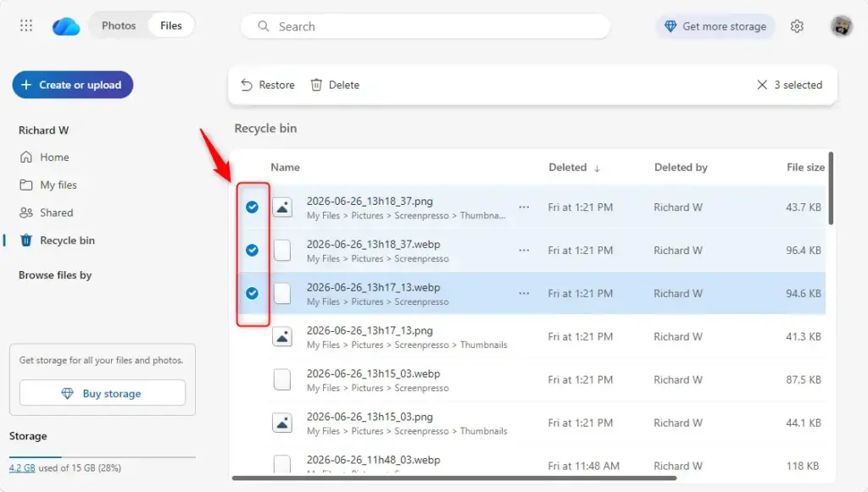Screen dimensions: 868x492
Task: Switch to the Files tab
Action: tap(171, 25)
